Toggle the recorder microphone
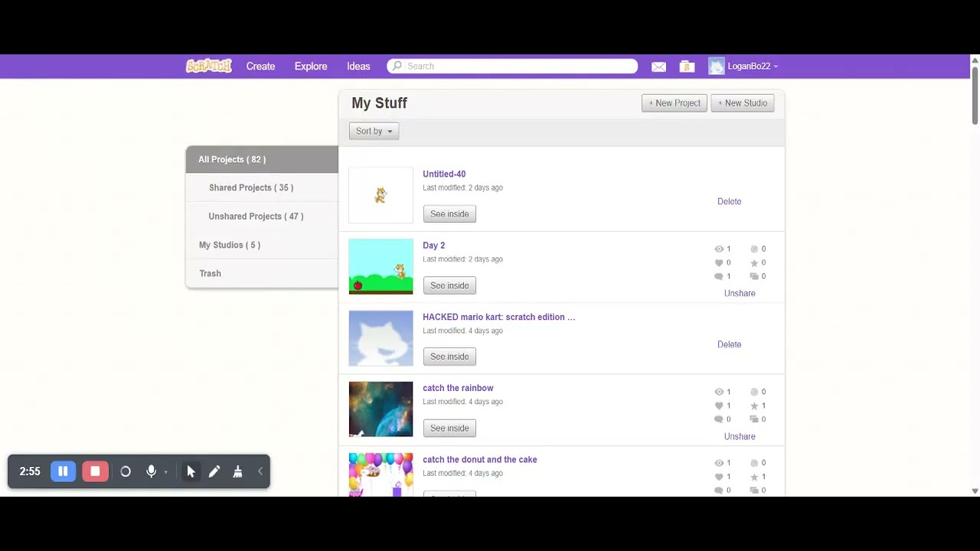The image size is (980, 551). click(151, 471)
